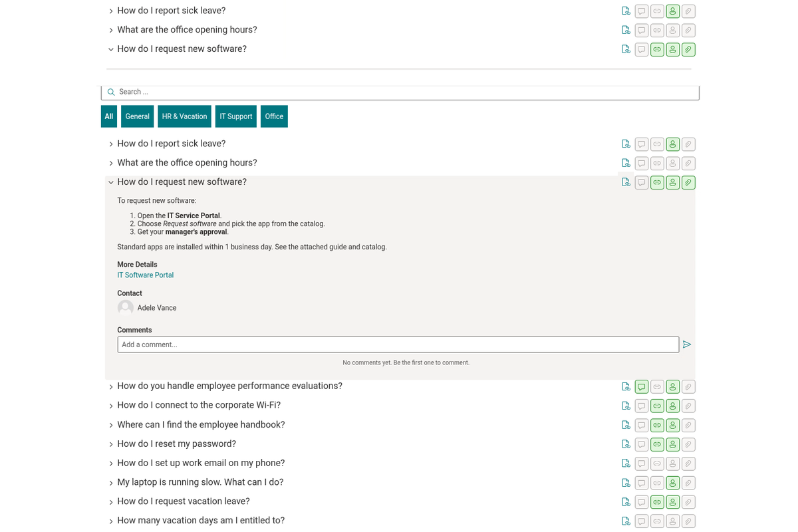Open "How many vacation days am I entitled to?"
Image resolution: width=798 pixels, height=532 pixels.
(201, 521)
